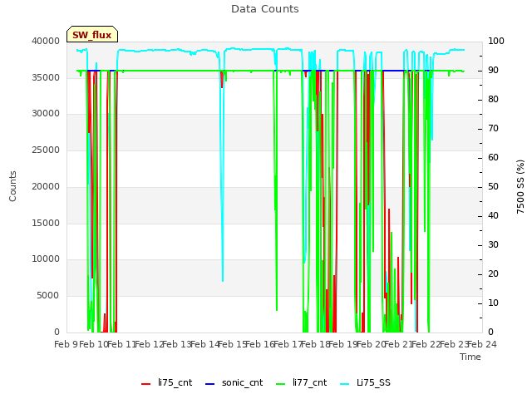
Task: Click the 100 right-axis tick label
Action: (496, 41)
